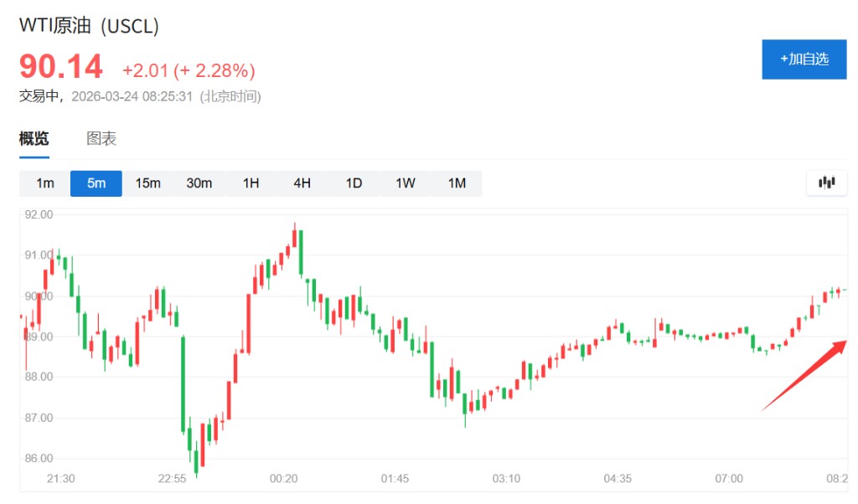The image size is (858, 504).
Task: Click the candlestick chart type icon
Action: coord(826,183)
